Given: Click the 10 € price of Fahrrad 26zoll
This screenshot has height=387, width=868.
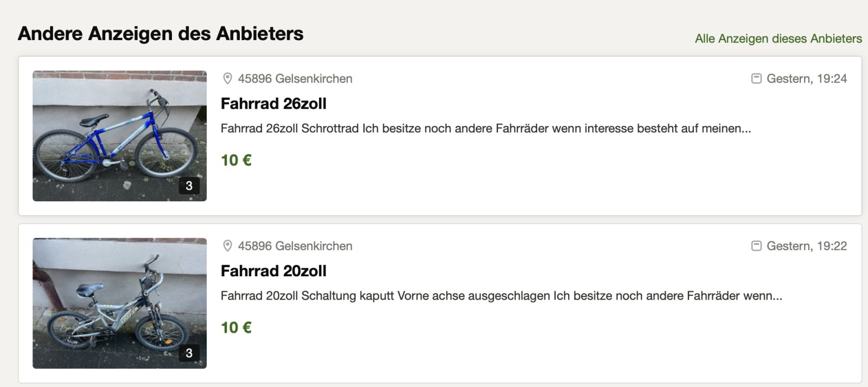Looking at the screenshot, I should 236,160.
